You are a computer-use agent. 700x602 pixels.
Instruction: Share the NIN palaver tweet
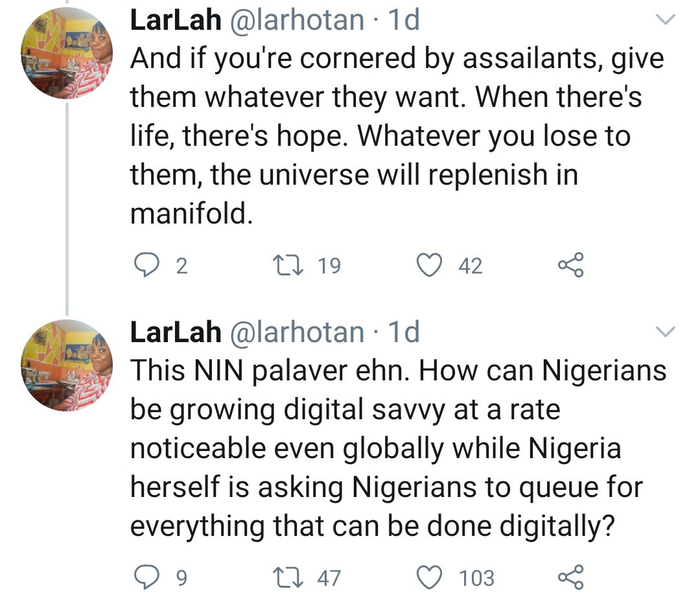click(x=571, y=577)
